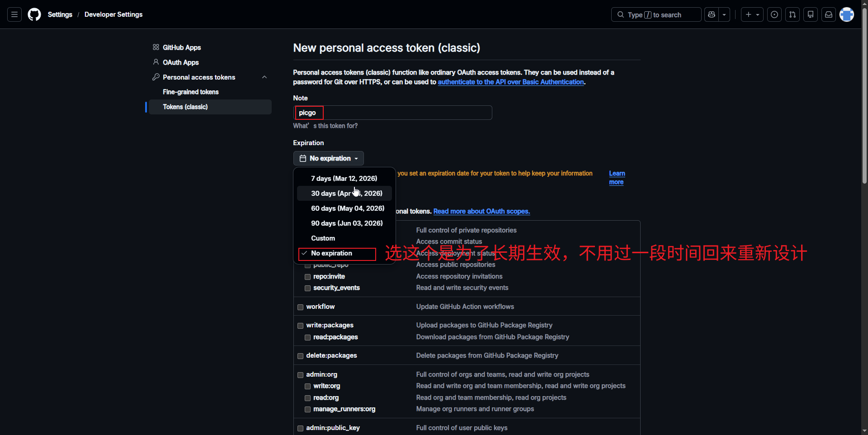Check the admin:org scope checkbox
Viewport: 868px width, 435px height.
click(x=300, y=375)
